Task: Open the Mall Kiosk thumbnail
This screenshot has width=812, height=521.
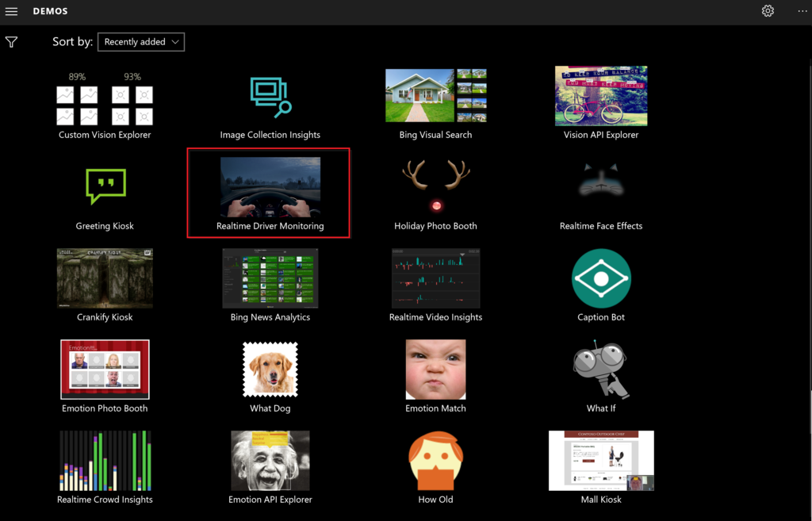Action: pos(601,461)
